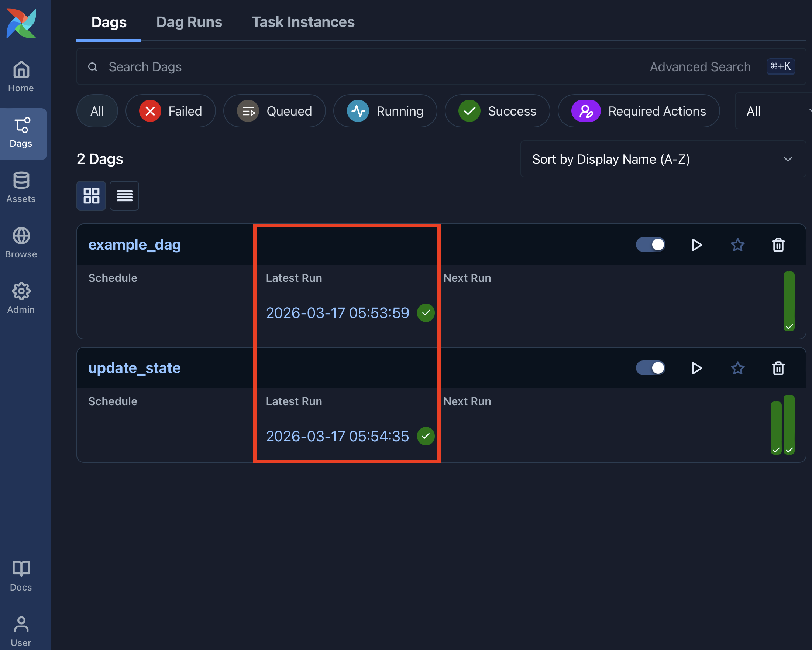Image resolution: width=812 pixels, height=650 pixels.
Task: Switch to card grid view
Action: (x=91, y=196)
